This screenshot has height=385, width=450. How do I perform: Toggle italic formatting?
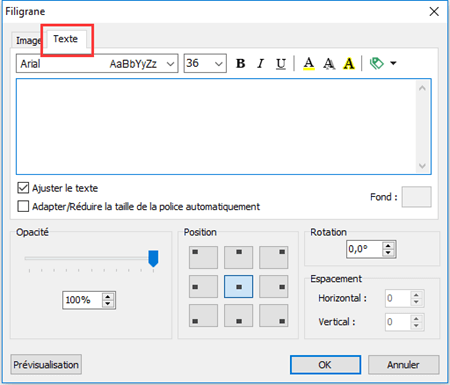261,63
